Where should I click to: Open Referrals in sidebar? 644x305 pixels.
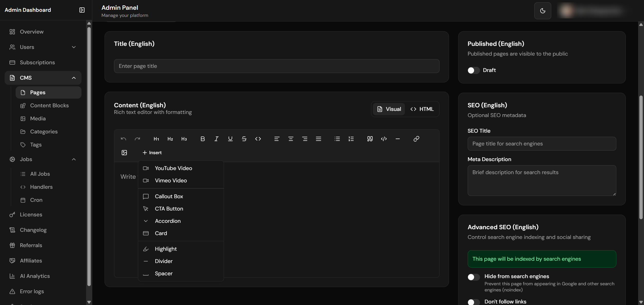[43, 245]
